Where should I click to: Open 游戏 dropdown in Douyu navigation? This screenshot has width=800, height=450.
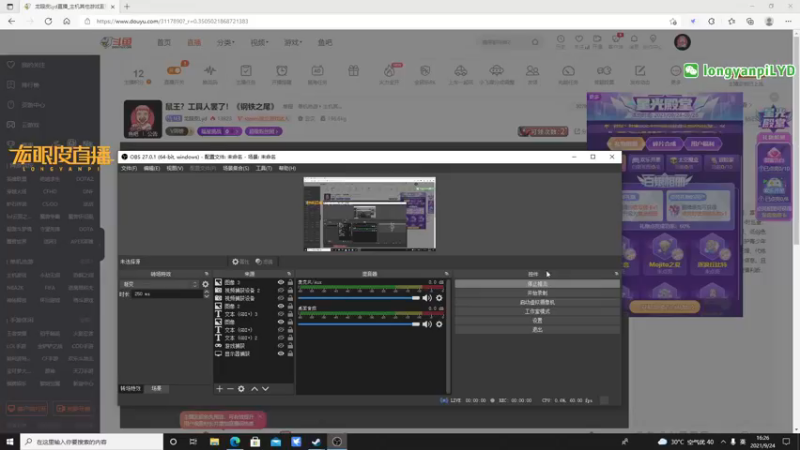[293, 42]
